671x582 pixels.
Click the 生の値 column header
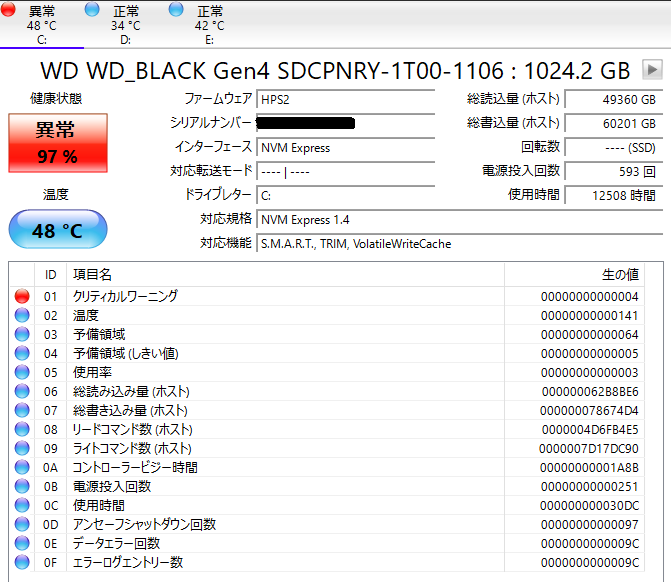pos(574,274)
